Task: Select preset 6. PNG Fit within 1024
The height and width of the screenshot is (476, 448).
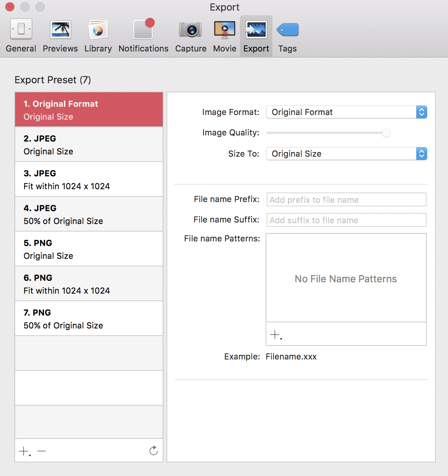Action: pyautogui.click(x=89, y=284)
